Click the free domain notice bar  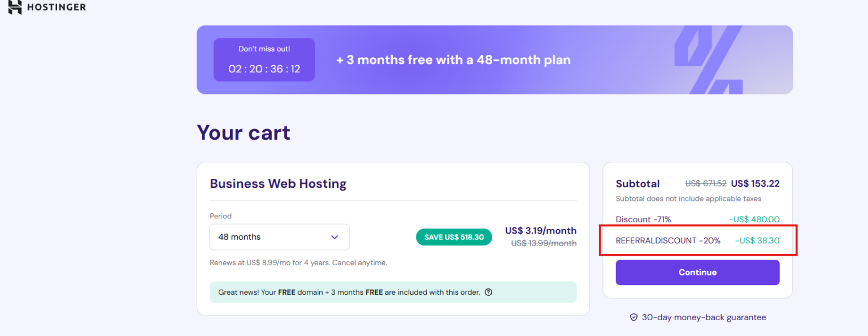[393, 292]
